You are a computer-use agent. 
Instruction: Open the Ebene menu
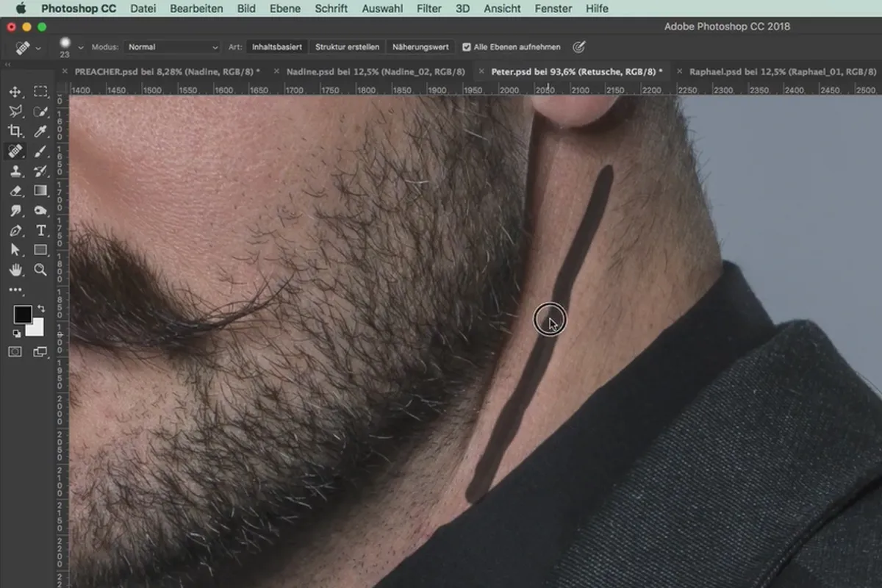point(285,9)
